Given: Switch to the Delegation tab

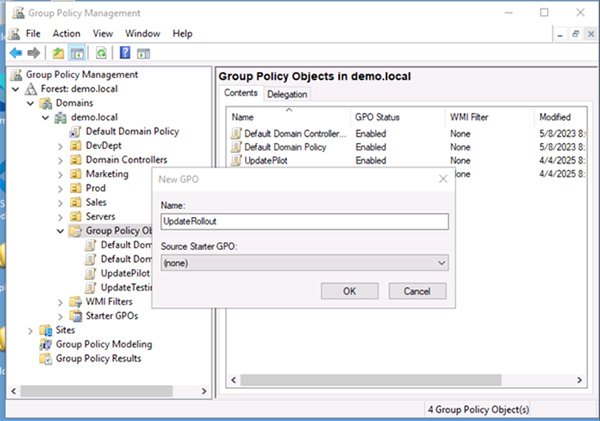Looking at the screenshot, I should click(287, 94).
